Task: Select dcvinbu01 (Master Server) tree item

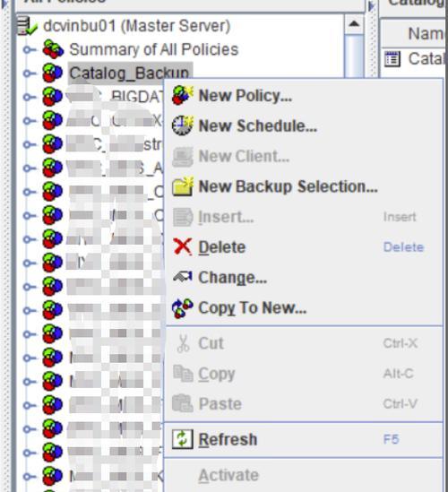Action: (137, 26)
